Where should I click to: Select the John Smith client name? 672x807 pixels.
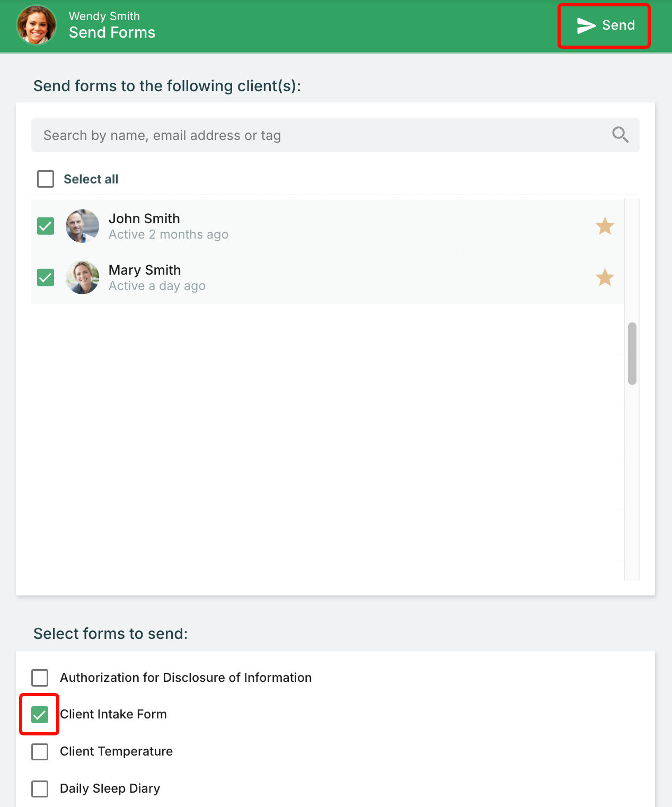(144, 218)
